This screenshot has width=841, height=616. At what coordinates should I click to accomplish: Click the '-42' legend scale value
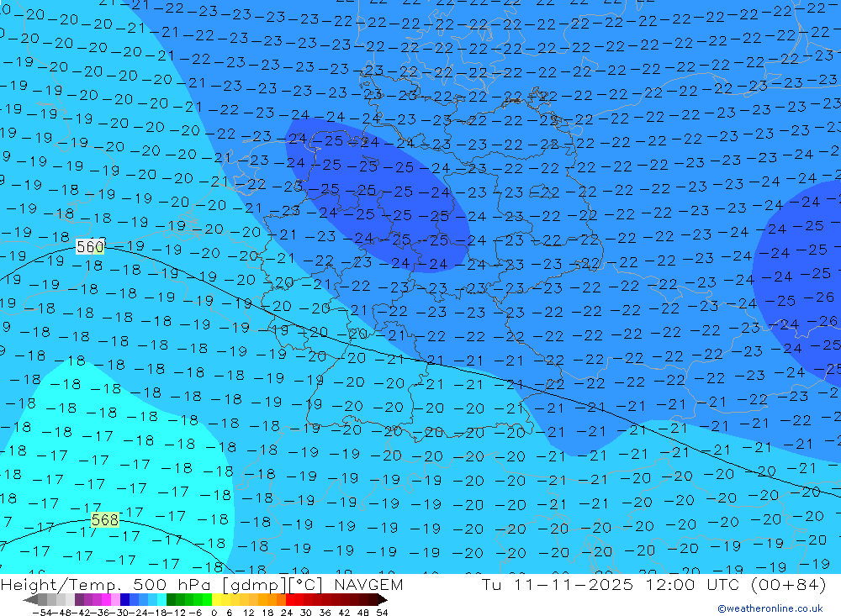(x=81, y=613)
